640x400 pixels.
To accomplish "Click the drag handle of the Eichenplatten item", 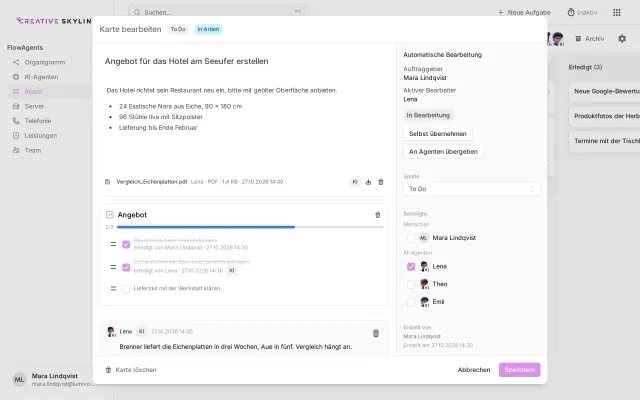I will 113,267.
